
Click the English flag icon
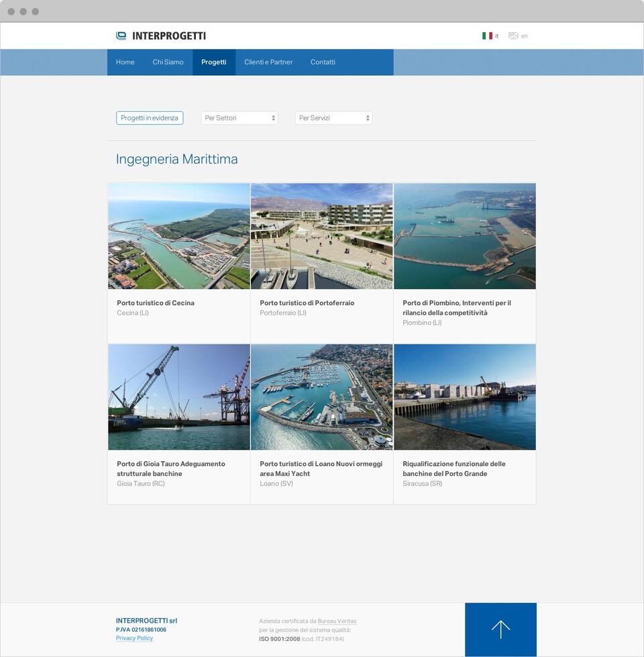point(513,36)
